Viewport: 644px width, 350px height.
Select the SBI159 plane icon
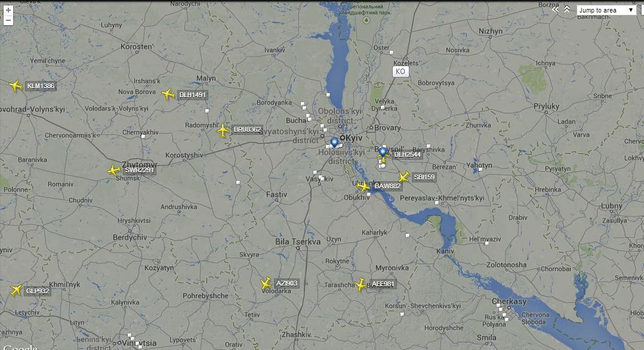click(403, 177)
